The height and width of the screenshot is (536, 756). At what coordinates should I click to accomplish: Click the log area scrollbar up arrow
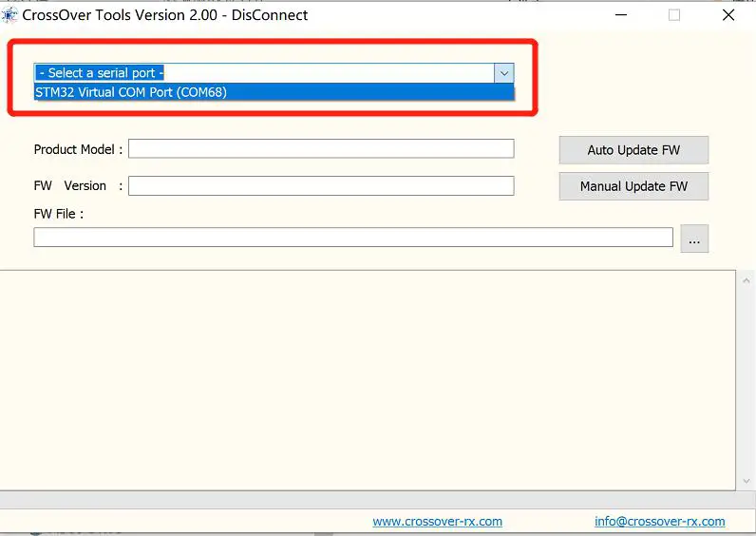click(x=746, y=280)
